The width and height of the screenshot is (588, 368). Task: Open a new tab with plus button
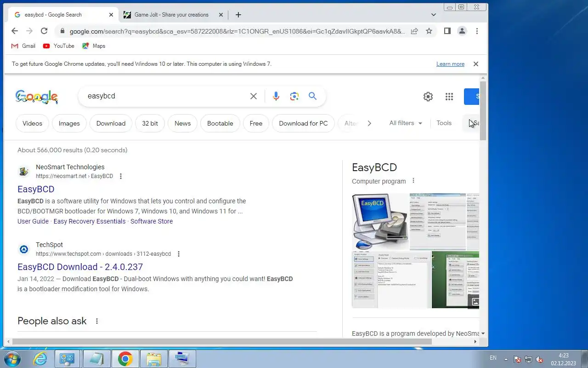click(238, 15)
